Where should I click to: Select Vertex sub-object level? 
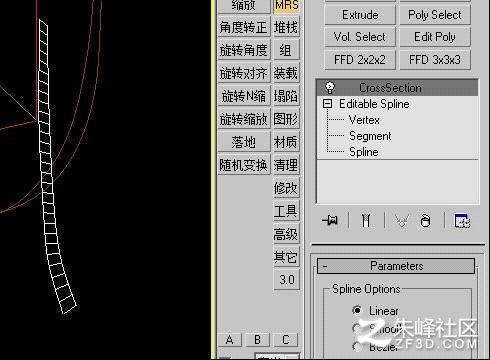[364, 120]
